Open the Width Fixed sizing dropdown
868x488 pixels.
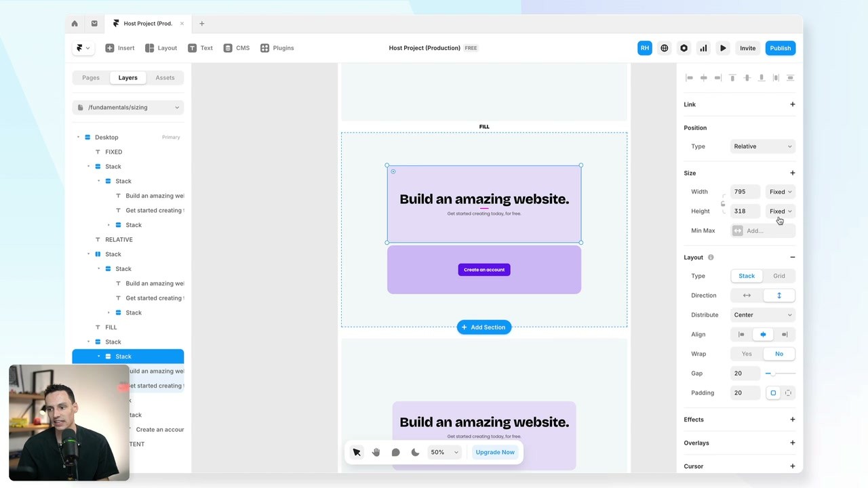click(781, 192)
